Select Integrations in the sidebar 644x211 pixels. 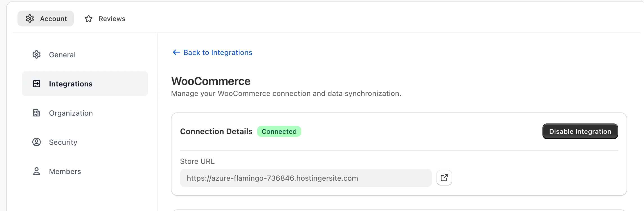pyautogui.click(x=71, y=84)
